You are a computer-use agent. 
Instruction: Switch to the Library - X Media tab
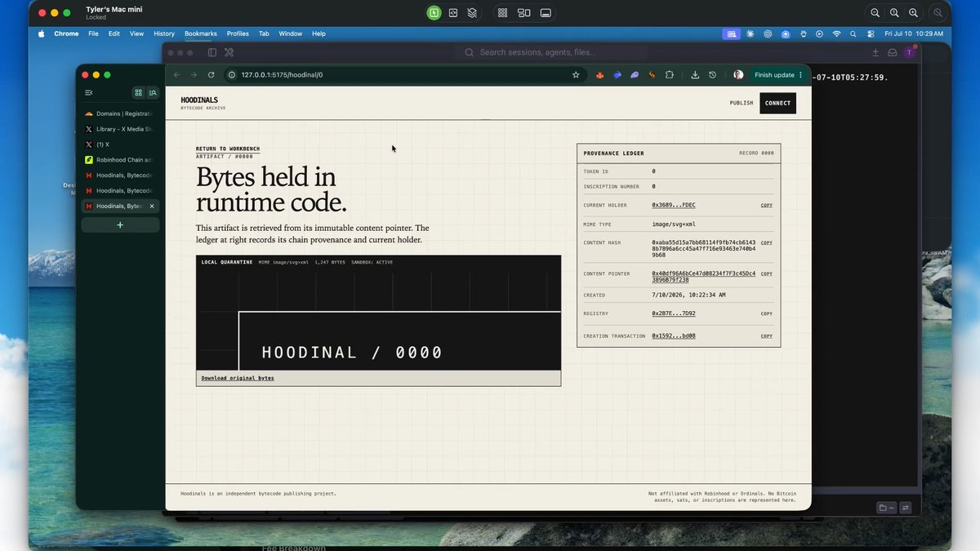(x=120, y=129)
